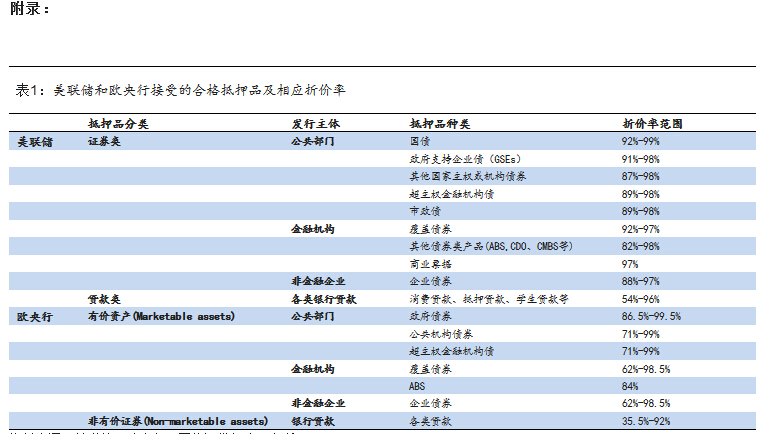Select the '89%-98%' value in the 市政债 row
The height and width of the screenshot is (434, 761).
pos(641,211)
